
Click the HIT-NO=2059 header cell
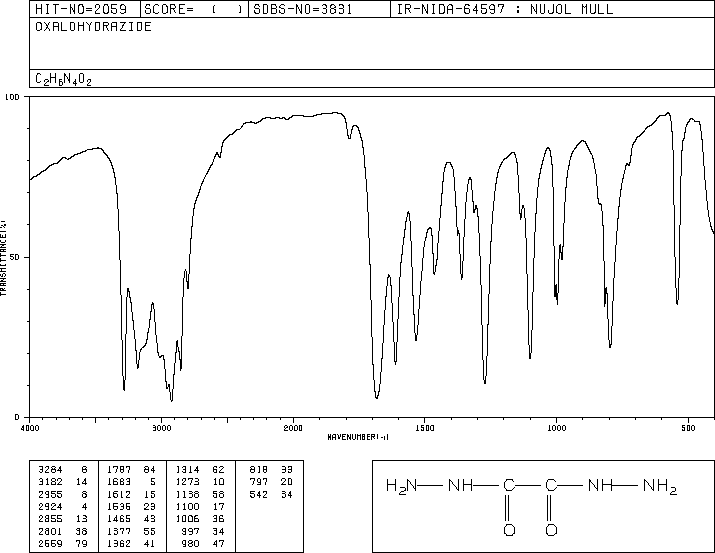81,9
